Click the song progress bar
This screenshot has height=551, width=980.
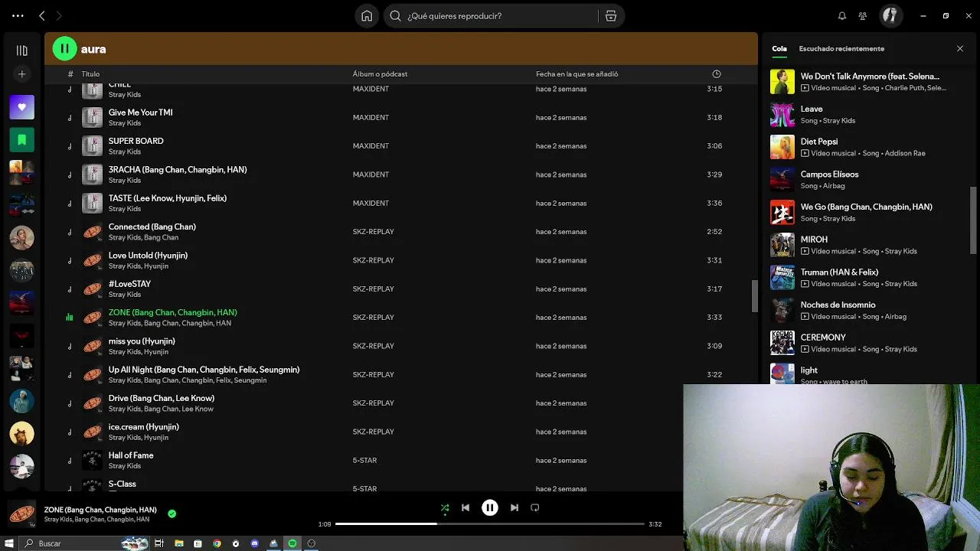490,524
